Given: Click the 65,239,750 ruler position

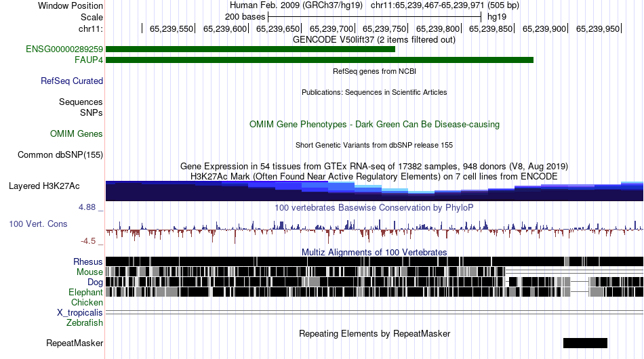Looking at the screenshot, I should (x=384, y=28).
